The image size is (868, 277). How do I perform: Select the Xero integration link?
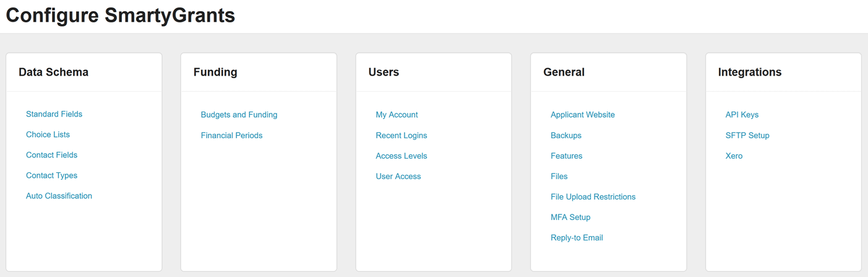734,156
